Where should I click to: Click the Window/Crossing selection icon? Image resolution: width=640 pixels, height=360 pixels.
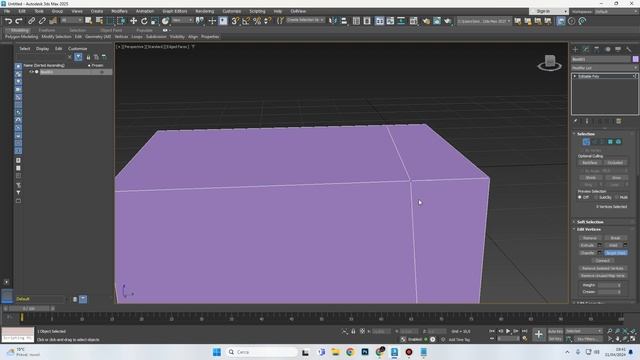tap(121, 21)
